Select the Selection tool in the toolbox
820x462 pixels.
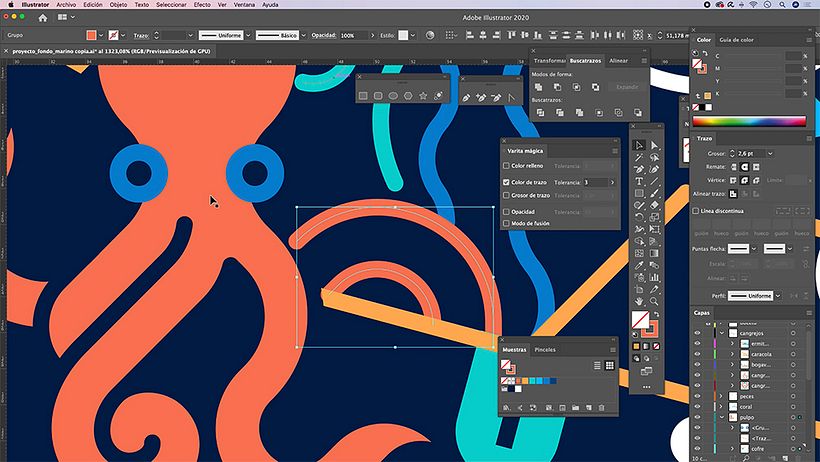[639, 145]
